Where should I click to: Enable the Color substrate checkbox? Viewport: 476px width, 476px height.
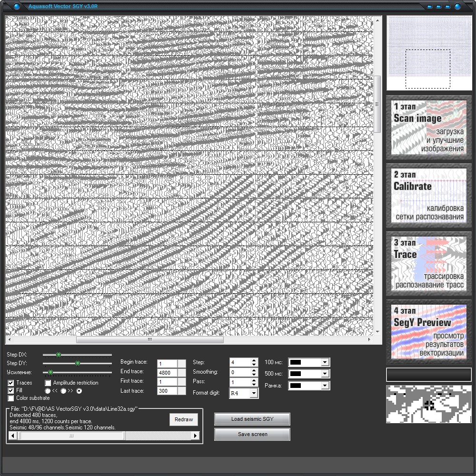(10, 398)
